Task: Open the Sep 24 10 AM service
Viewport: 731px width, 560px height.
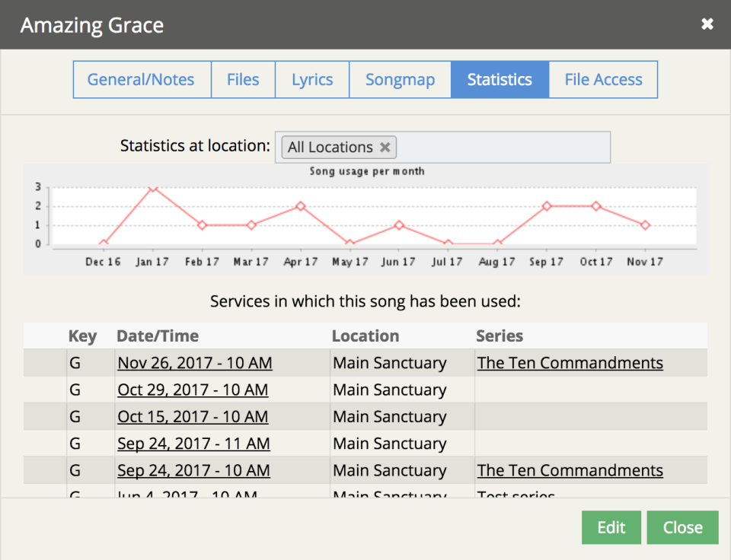Action: click(193, 470)
